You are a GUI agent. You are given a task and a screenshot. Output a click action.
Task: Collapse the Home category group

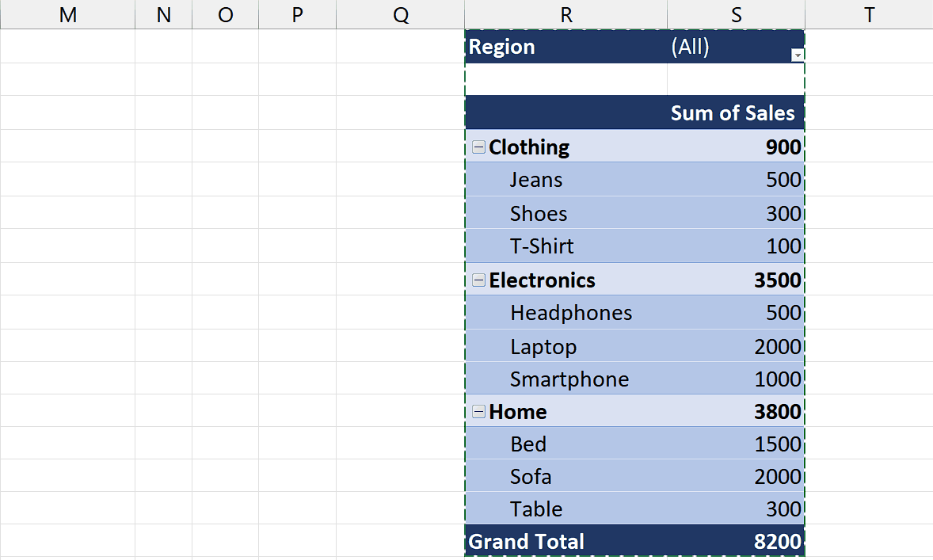(478, 411)
